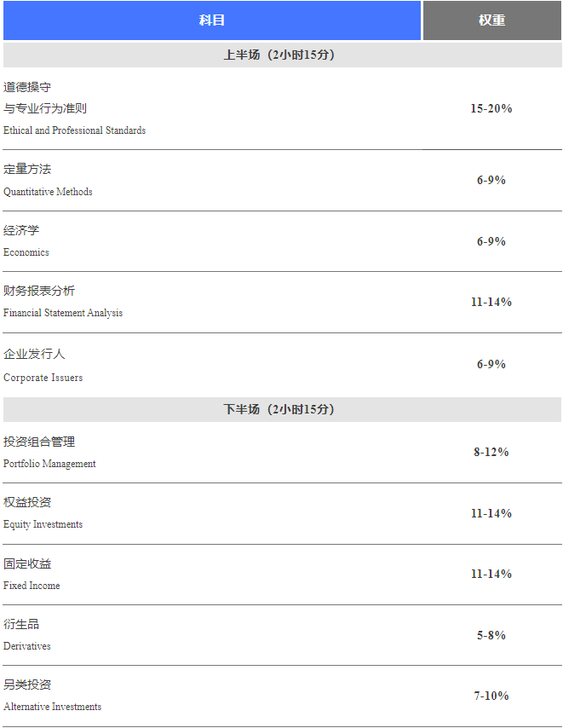Click the 8-12% weight for Portfolio Management
This screenshot has height=728, width=563.
point(491,452)
